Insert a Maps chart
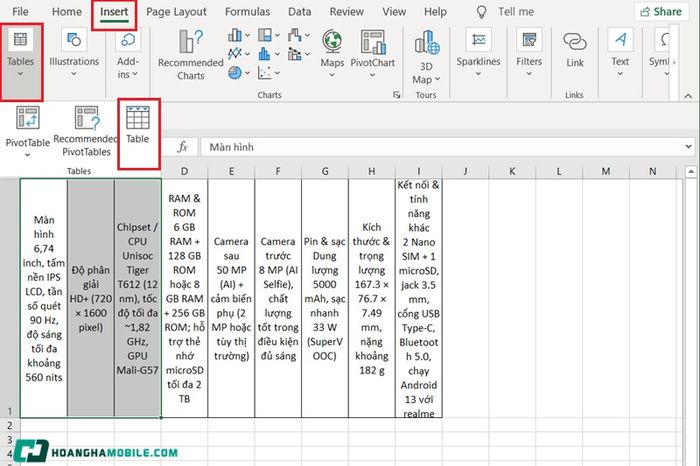Image resolution: width=700 pixels, height=466 pixels. coord(332,54)
